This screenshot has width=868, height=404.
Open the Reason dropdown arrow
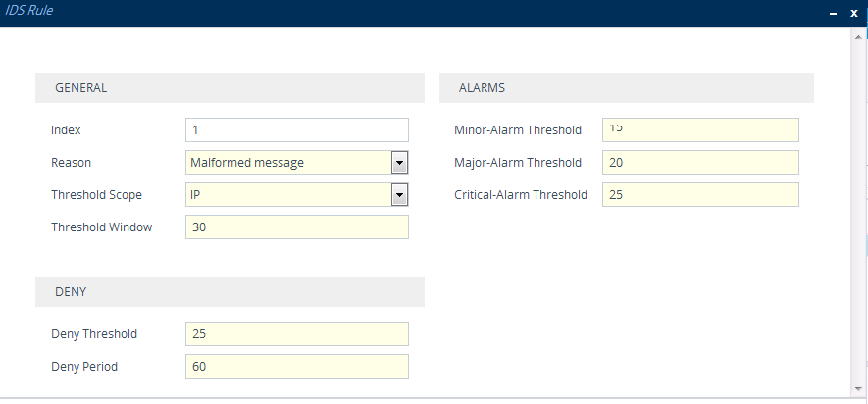tap(399, 163)
